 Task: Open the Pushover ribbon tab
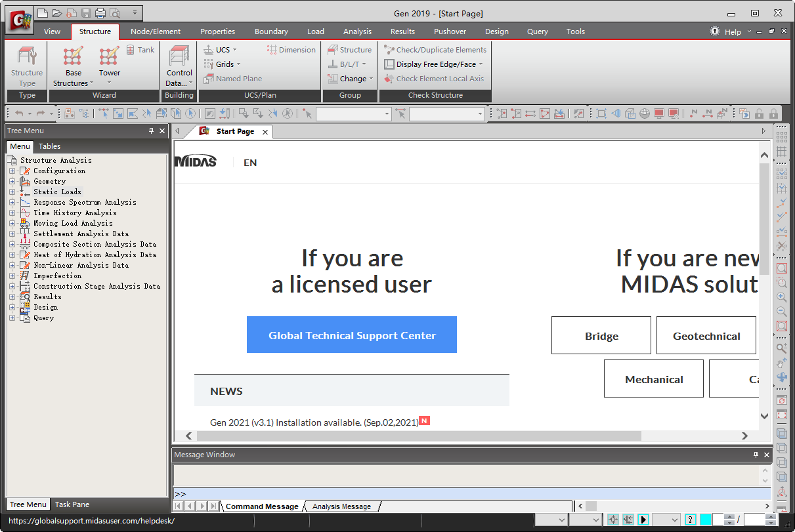(x=450, y=31)
